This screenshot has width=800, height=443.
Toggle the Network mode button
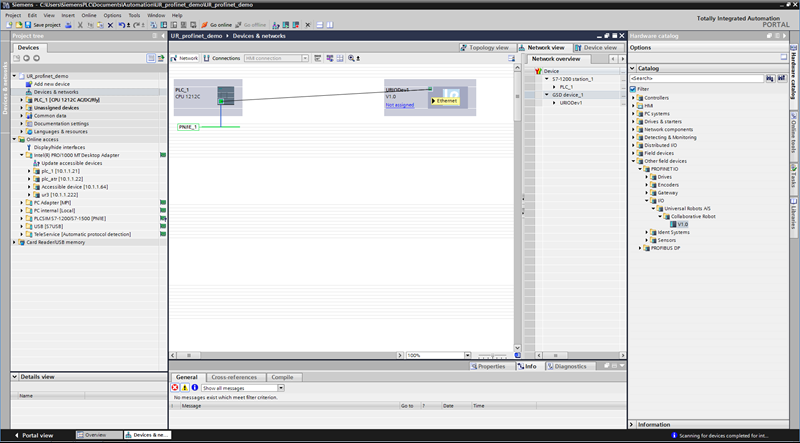pyautogui.click(x=186, y=58)
